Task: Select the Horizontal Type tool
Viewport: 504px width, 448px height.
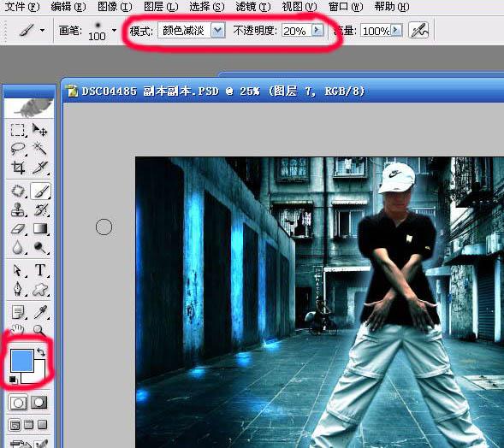Action: point(40,270)
